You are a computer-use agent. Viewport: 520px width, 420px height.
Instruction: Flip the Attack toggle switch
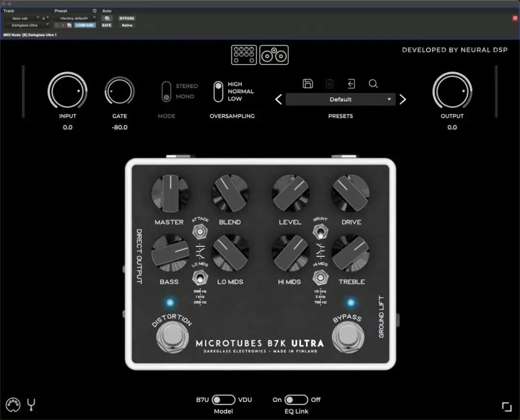point(200,231)
